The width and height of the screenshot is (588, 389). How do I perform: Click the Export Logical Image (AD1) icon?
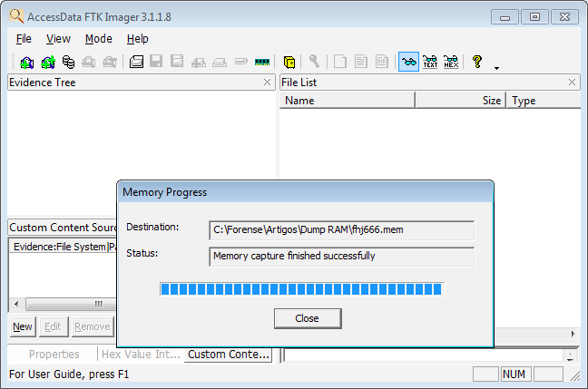(x=177, y=61)
